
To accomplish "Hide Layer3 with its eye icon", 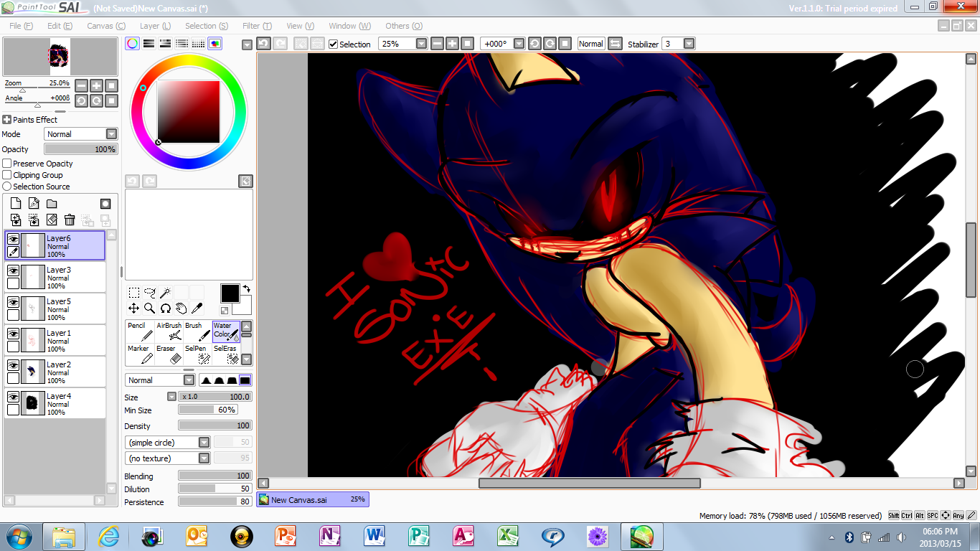I will pos(13,270).
